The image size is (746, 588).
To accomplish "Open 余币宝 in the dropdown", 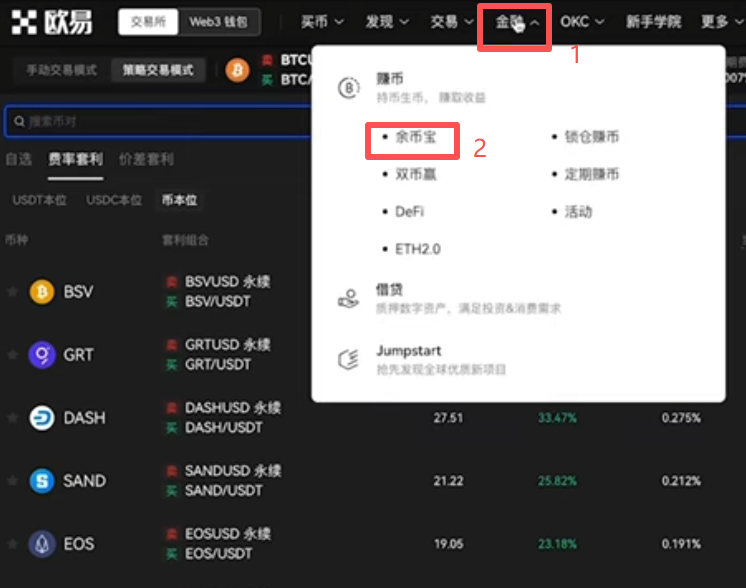I will coord(415,137).
